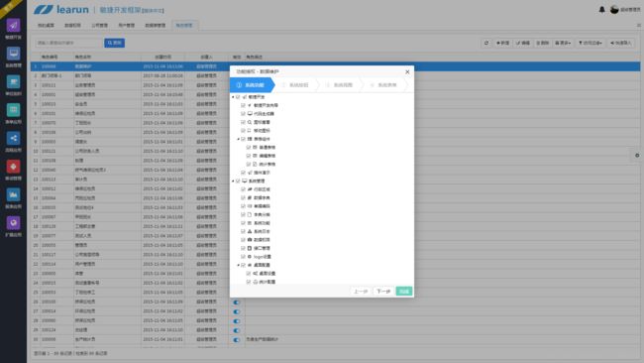The width and height of the screenshot is (644, 363).
Task: Click the share icon beside 桌面设置
Action: 255,274
